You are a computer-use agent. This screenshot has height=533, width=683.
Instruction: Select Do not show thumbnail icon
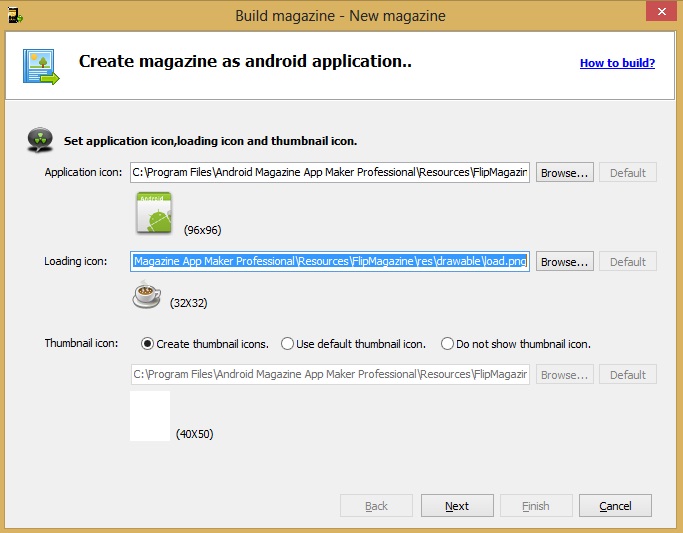coord(447,344)
